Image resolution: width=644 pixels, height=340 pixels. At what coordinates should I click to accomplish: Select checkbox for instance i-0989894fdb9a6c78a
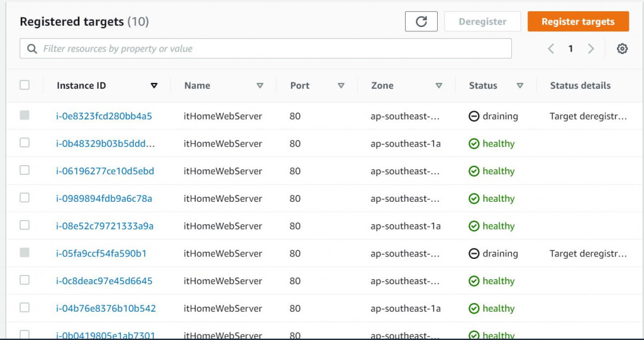tap(25, 197)
